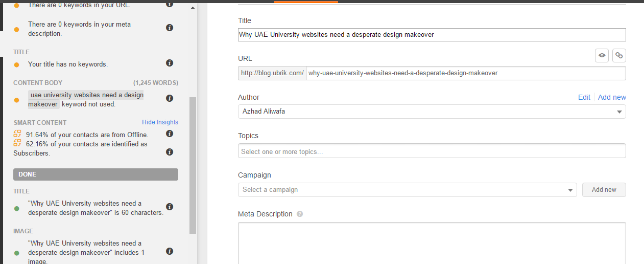This screenshot has height=264, width=644.
Task: Open the Topics selection field
Action: (x=432, y=151)
